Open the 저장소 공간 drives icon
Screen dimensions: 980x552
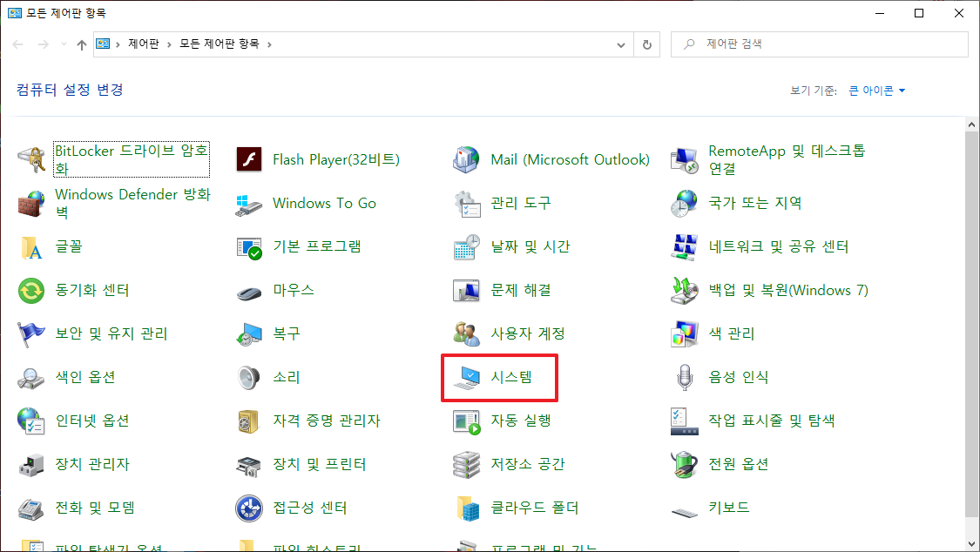click(x=466, y=465)
